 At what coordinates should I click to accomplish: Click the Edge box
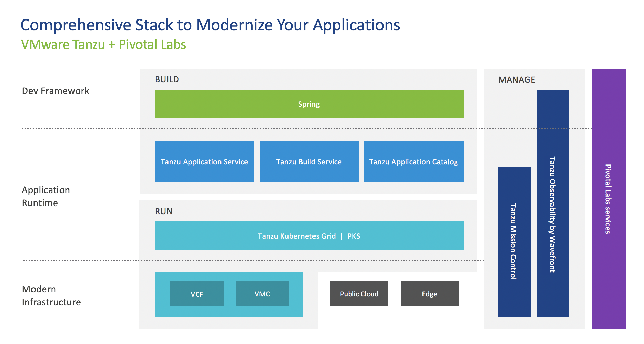pyautogui.click(x=430, y=294)
